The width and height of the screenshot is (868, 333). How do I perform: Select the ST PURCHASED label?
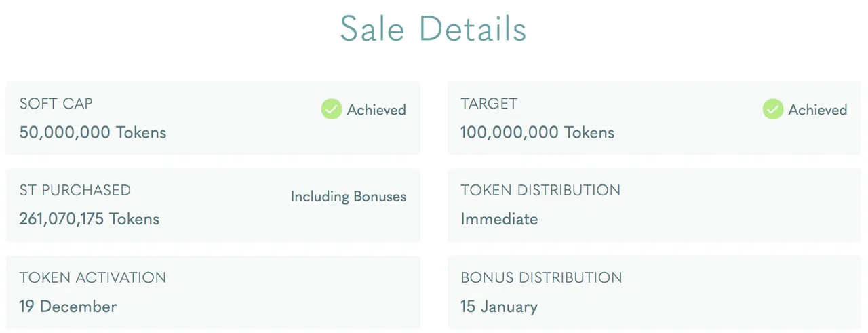[x=75, y=191]
